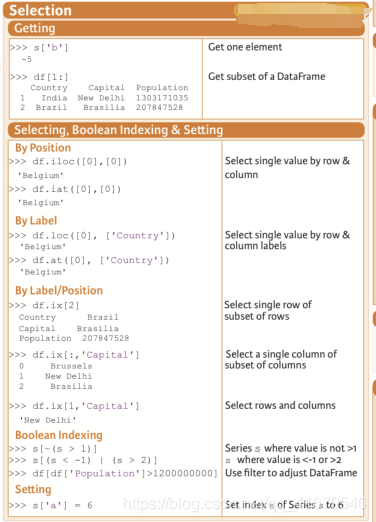
Task: Click the Population filter code line
Action: pos(113,473)
